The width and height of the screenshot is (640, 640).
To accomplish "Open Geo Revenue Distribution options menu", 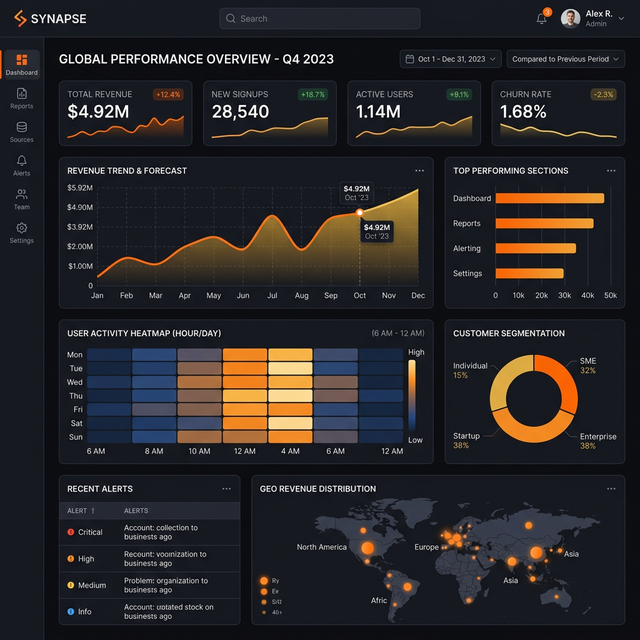I will (611, 489).
